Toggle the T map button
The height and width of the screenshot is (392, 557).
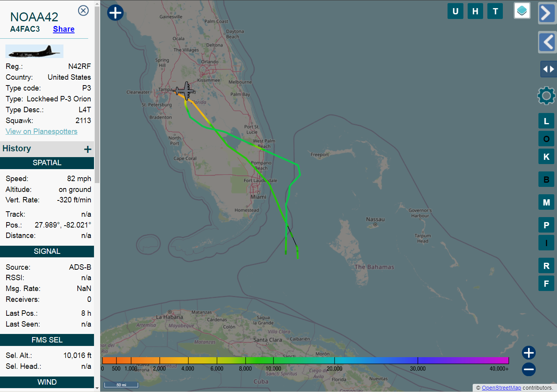[495, 11]
